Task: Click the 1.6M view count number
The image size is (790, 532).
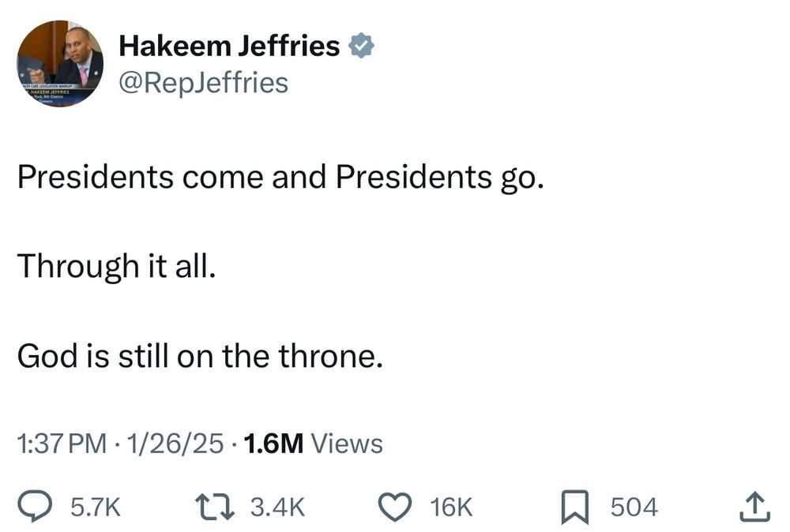Action: [x=274, y=444]
